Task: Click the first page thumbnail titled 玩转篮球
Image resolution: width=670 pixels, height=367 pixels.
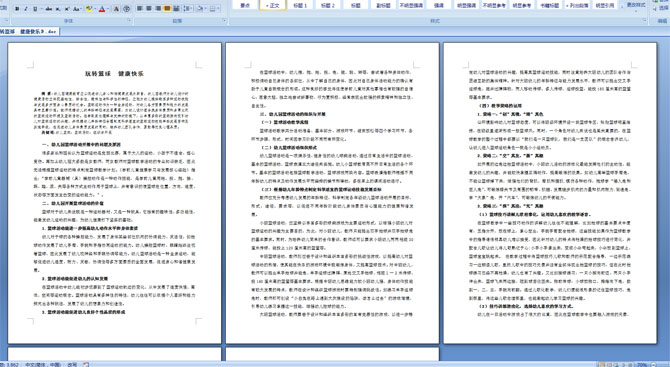Action: coord(115,193)
